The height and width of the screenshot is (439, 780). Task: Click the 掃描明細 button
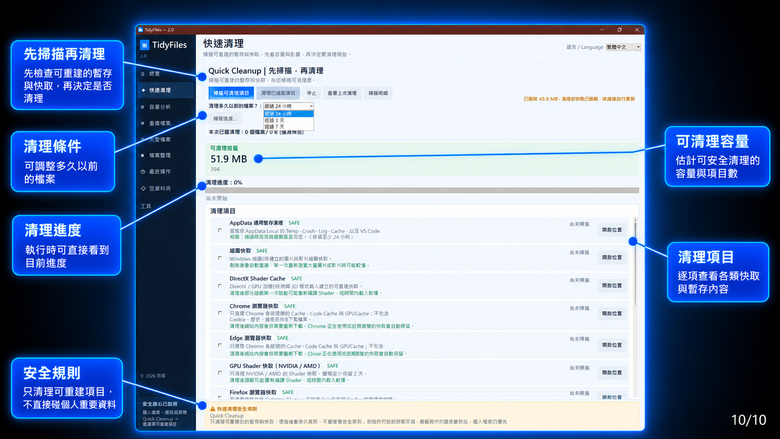(378, 93)
